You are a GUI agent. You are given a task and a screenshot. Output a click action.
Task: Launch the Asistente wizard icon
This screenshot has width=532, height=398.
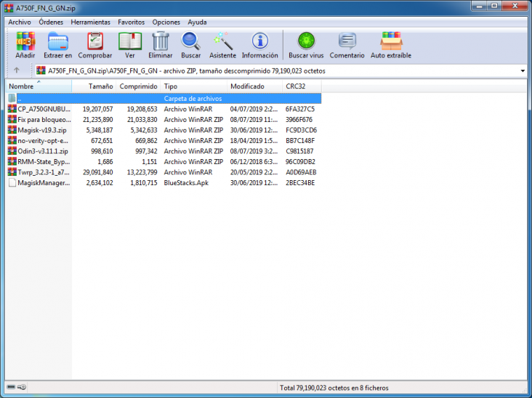pyautogui.click(x=223, y=41)
